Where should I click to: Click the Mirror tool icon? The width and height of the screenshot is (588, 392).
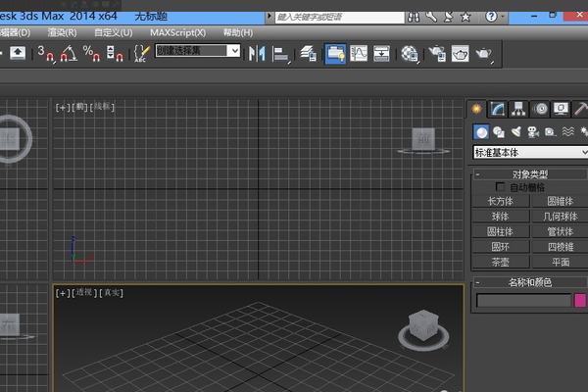tap(257, 54)
